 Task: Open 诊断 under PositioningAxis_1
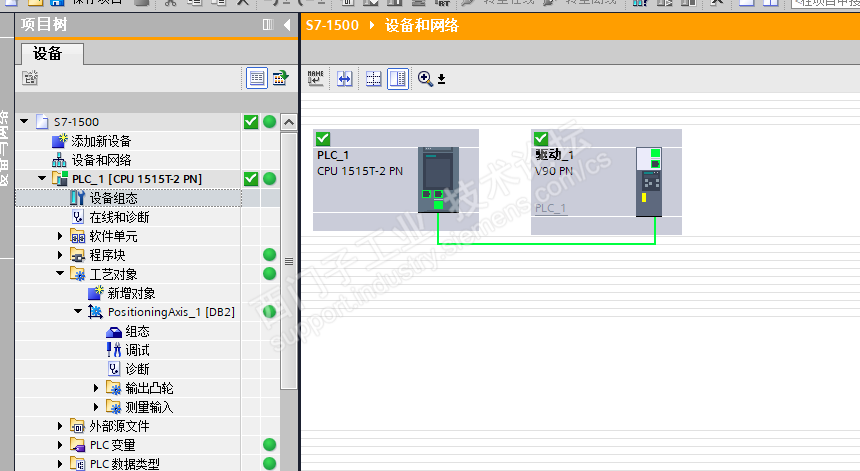pyautogui.click(x=138, y=369)
